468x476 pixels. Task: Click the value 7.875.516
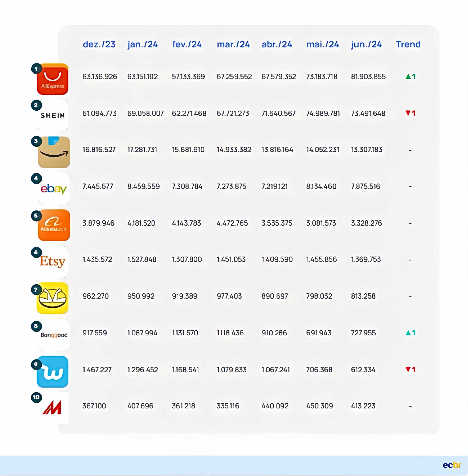(366, 186)
